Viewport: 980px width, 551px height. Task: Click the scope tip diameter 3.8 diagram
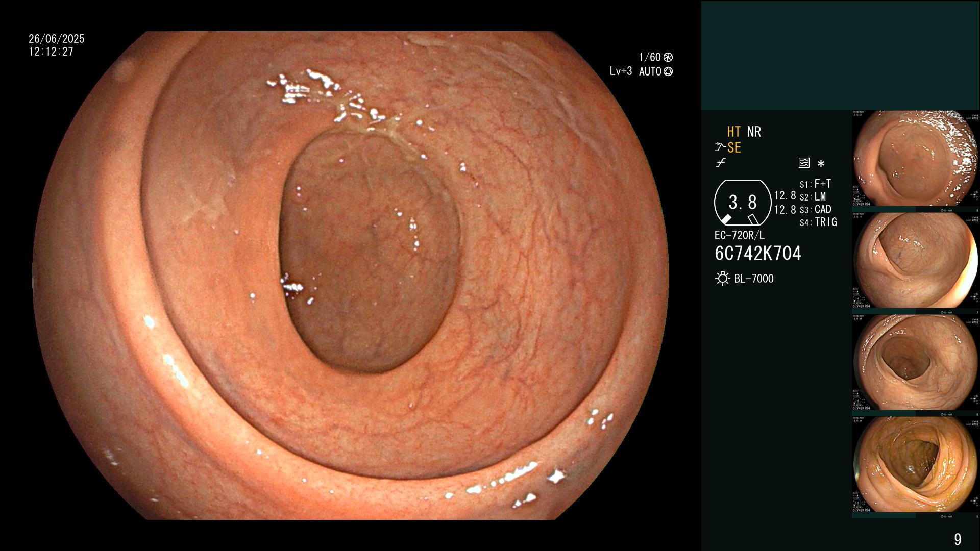tap(742, 203)
